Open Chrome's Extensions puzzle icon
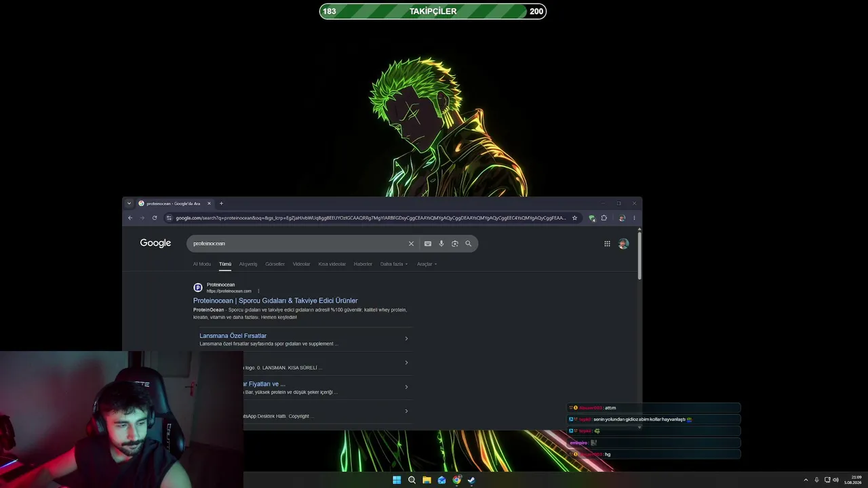 [x=604, y=218]
